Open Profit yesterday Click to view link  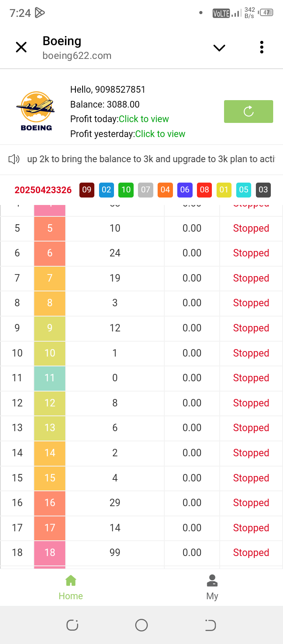point(160,134)
